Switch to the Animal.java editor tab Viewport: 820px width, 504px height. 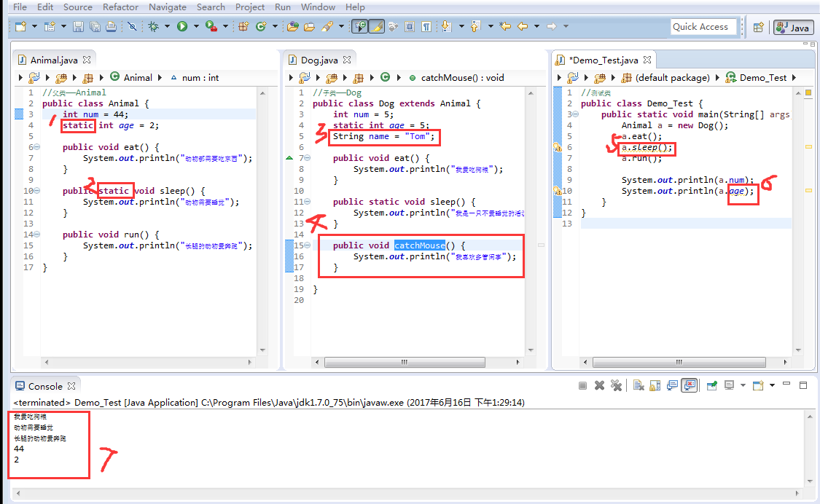54,60
